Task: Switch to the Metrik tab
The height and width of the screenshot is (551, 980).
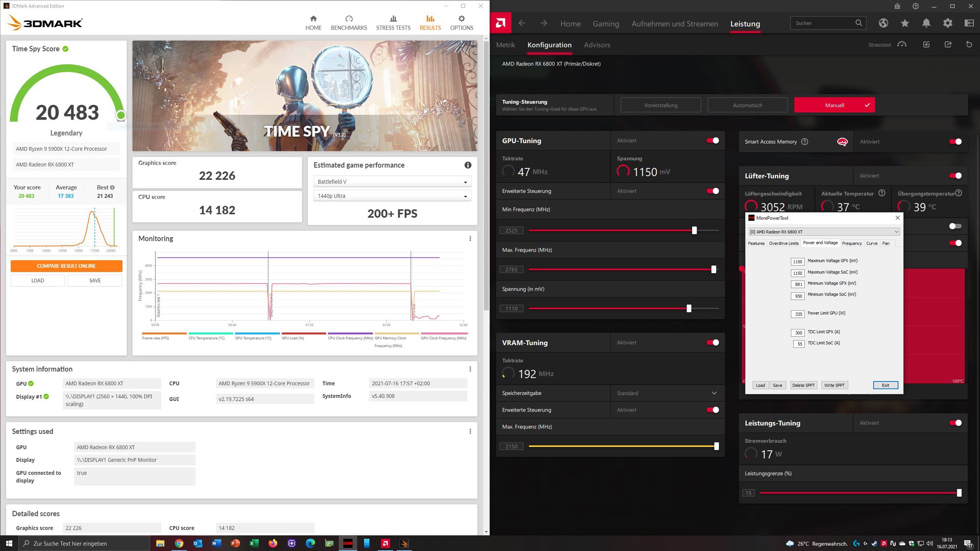Action: (505, 45)
